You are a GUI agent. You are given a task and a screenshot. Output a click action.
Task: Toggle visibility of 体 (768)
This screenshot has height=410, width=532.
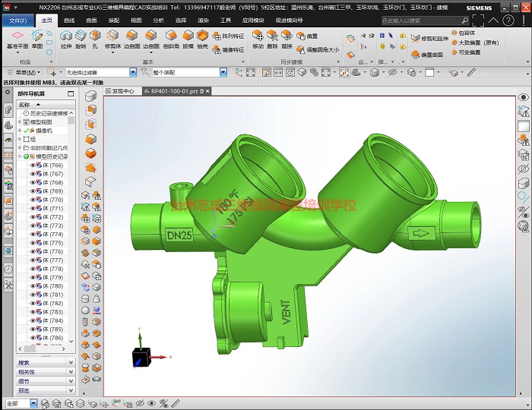(x=33, y=182)
